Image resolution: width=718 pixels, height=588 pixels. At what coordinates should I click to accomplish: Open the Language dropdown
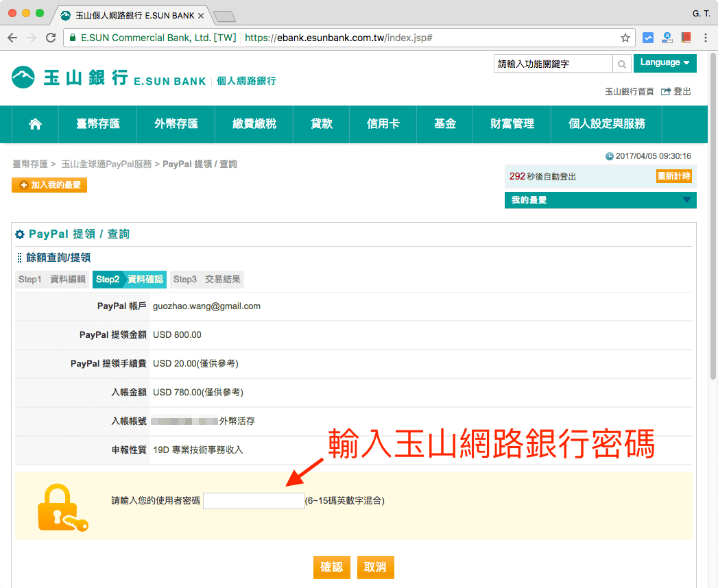(664, 62)
